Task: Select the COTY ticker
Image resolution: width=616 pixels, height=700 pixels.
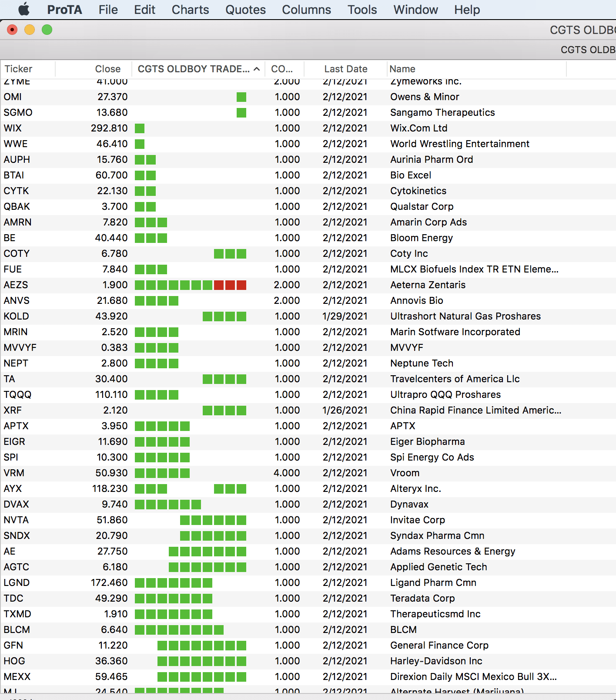Action: point(17,253)
